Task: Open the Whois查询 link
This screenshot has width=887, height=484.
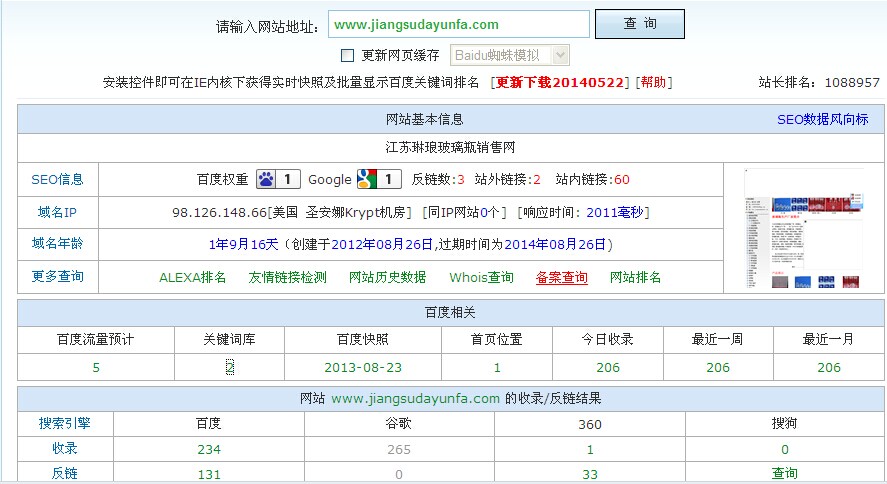Action: 481,277
